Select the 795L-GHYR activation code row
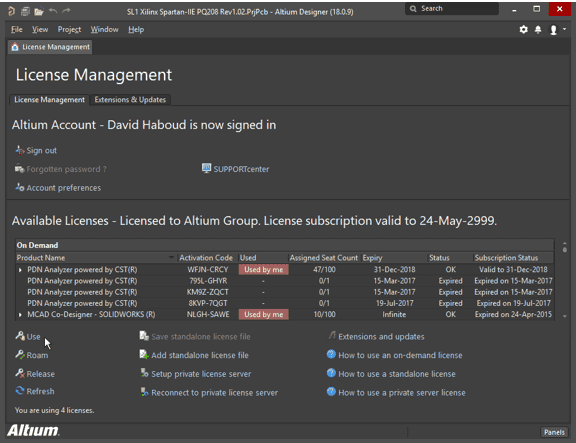Screen dimensions: 576x443 point(284,281)
